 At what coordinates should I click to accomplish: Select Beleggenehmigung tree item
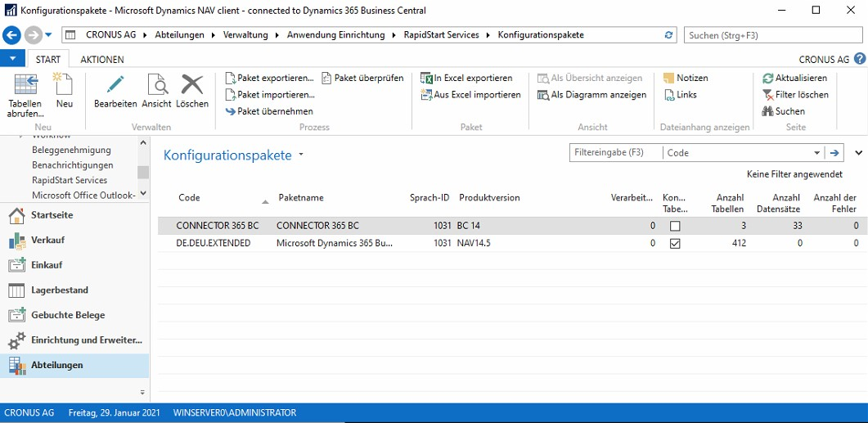pyautogui.click(x=71, y=150)
